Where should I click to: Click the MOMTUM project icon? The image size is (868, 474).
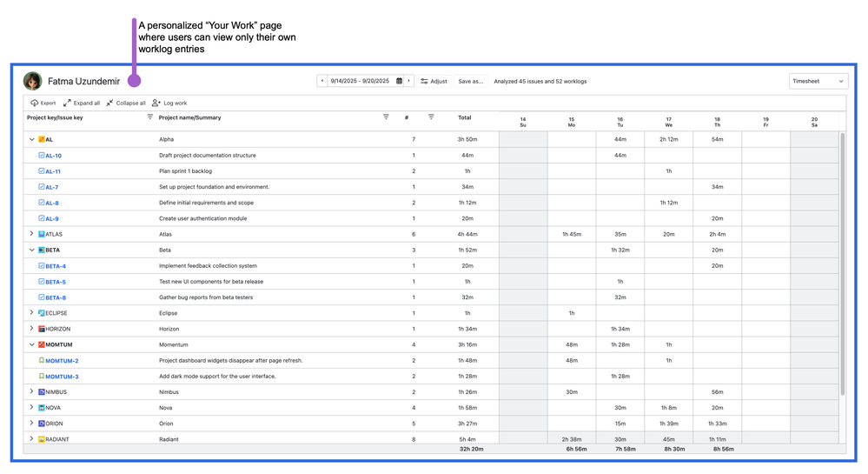[42, 344]
